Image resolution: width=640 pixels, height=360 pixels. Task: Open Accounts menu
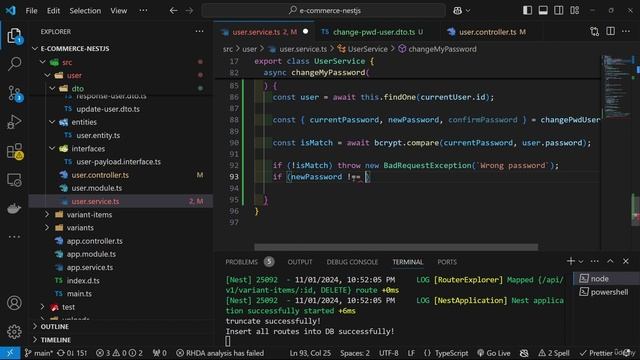(14, 303)
